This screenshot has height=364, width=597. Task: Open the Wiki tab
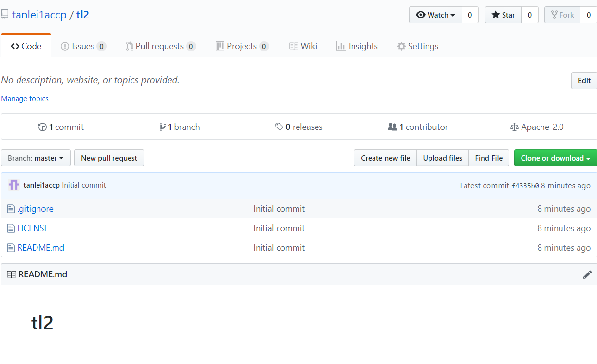click(303, 46)
